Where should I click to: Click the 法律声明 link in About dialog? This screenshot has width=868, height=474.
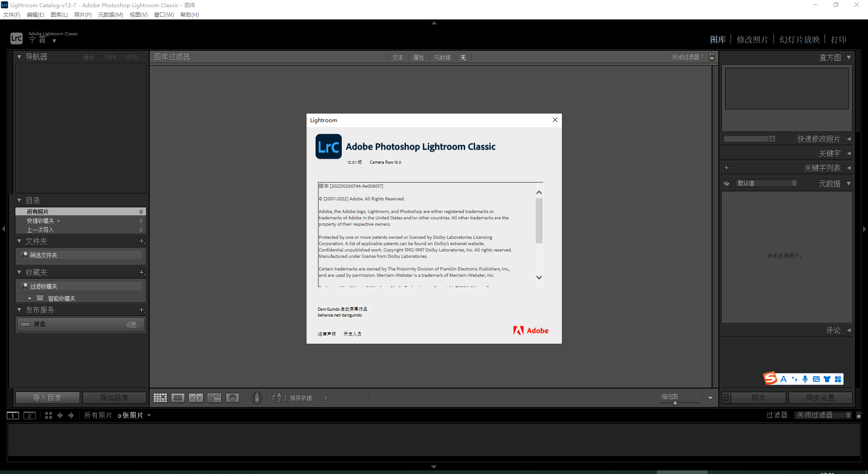click(326, 334)
